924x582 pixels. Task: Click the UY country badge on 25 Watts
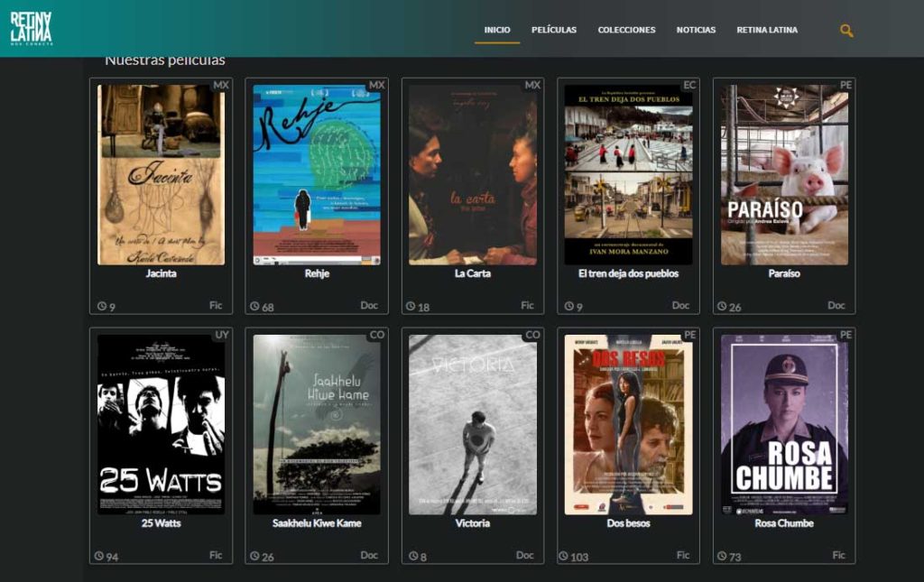pos(221,335)
